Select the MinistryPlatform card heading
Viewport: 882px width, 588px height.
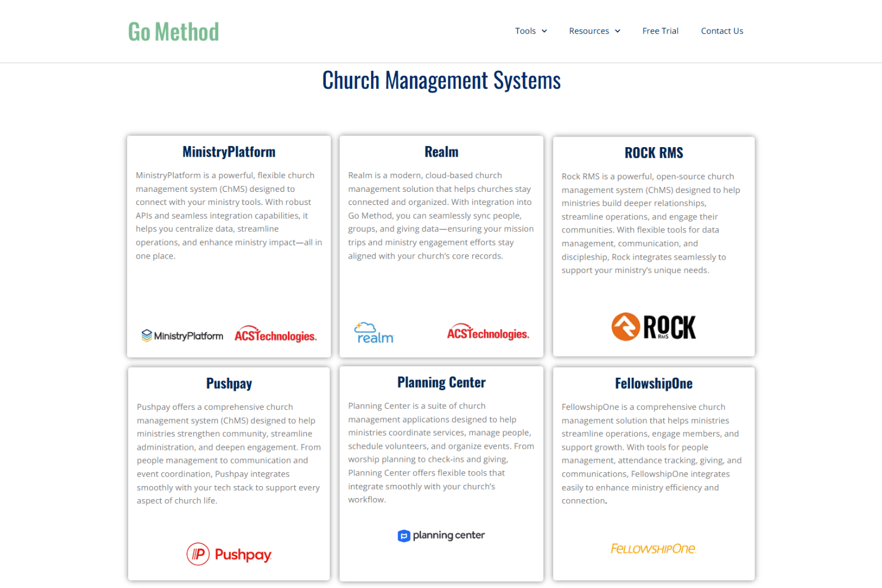click(x=229, y=152)
